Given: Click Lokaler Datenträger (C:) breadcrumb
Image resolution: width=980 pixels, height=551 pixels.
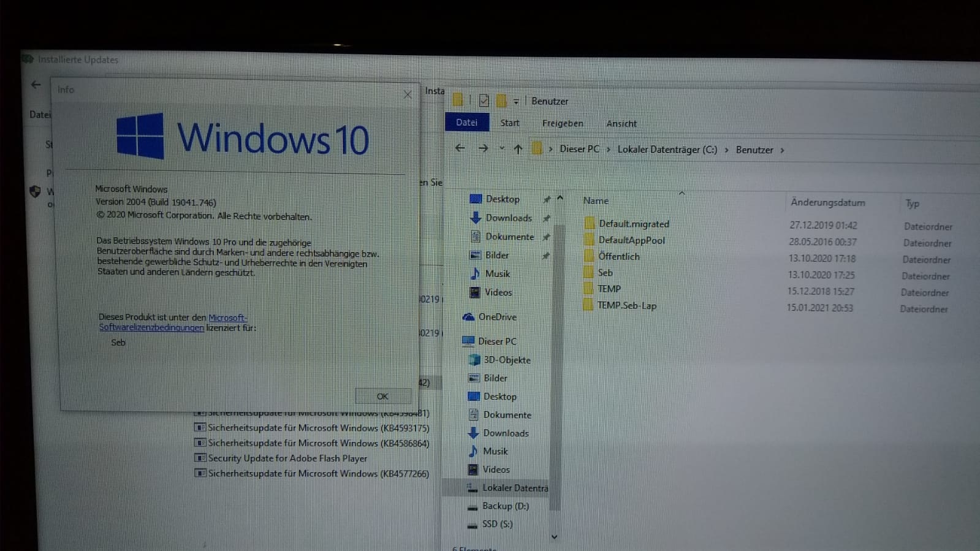Looking at the screenshot, I should pos(667,150).
